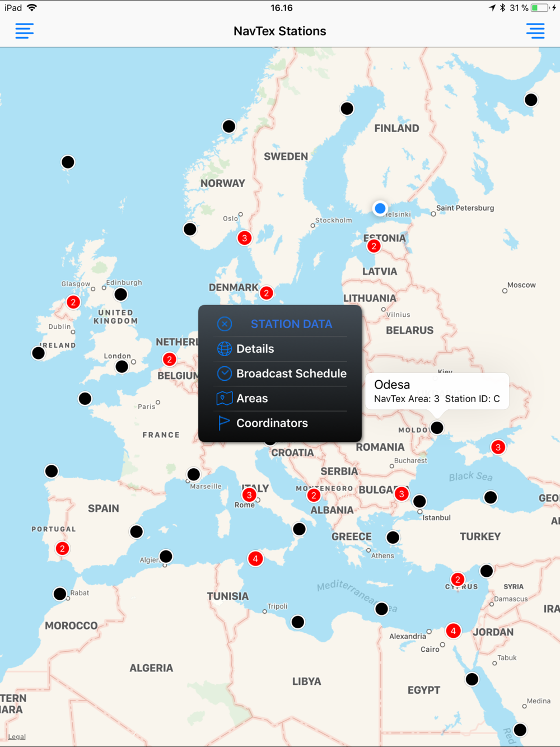This screenshot has width=560, height=747.
Task: Open station Areas
Action: (280, 398)
